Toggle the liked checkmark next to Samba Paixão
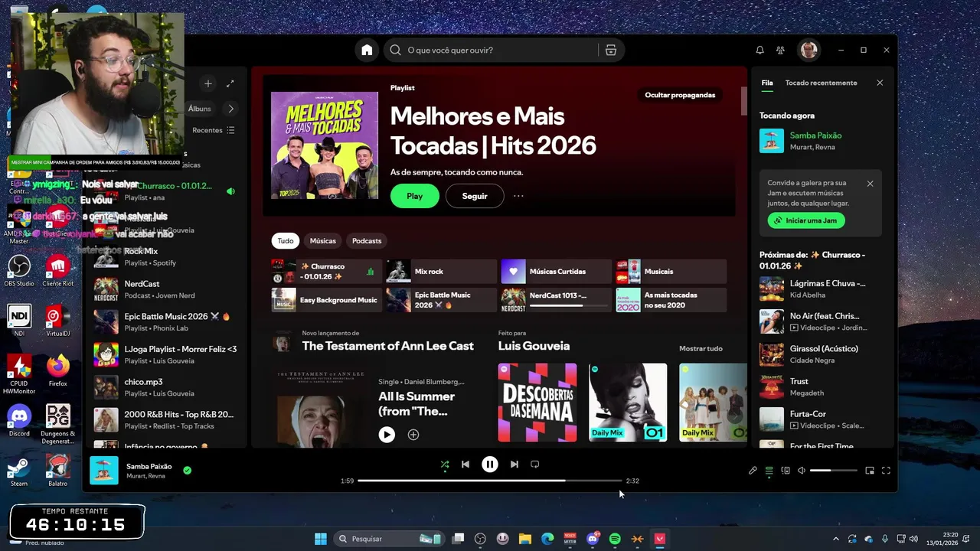This screenshot has height=551, width=980. click(x=188, y=471)
